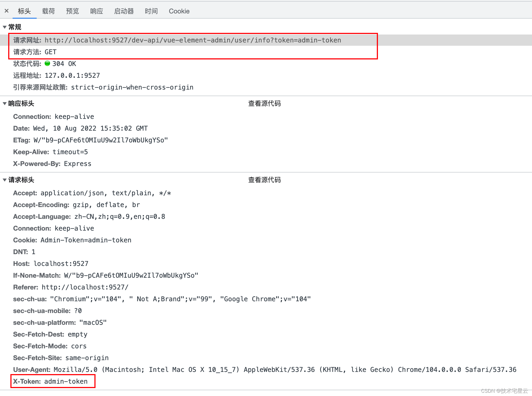Image resolution: width=532 pixels, height=396 pixels.
Task: Select remote address 127.0.0.1:9527
Action: click(x=72, y=76)
